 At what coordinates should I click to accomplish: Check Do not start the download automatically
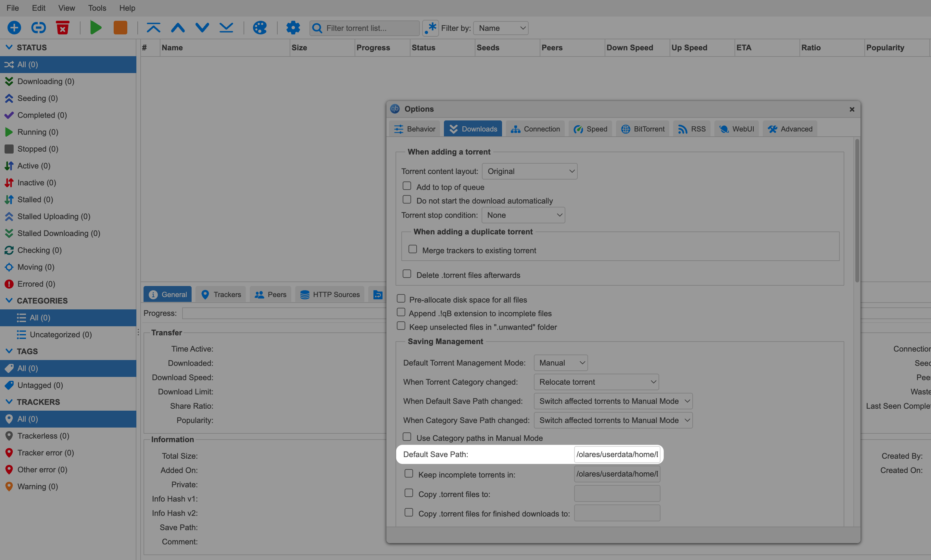click(x=407, y=200)
